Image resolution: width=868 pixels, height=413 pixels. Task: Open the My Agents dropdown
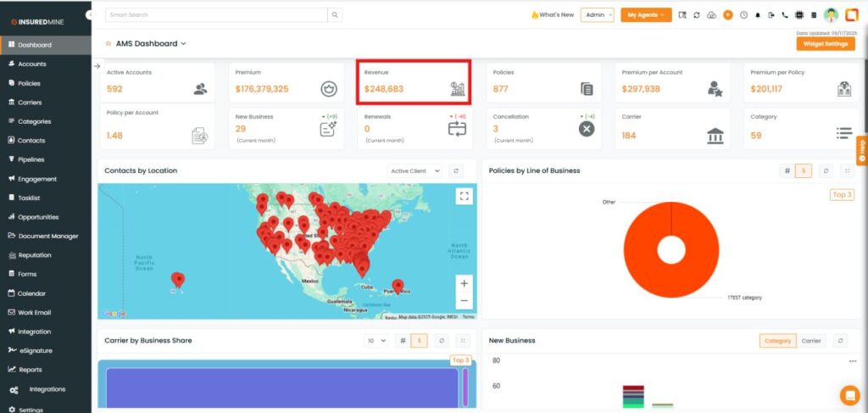(x=646, y=15)
